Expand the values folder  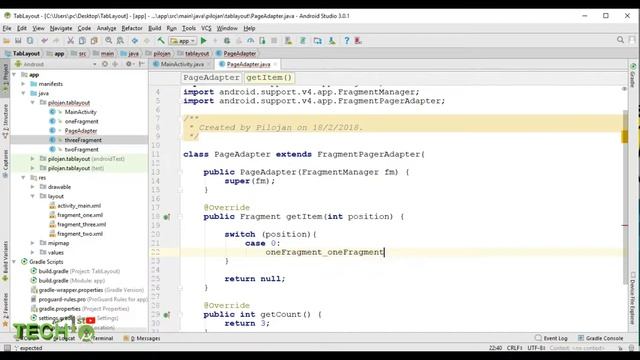[x=33, y=252]
